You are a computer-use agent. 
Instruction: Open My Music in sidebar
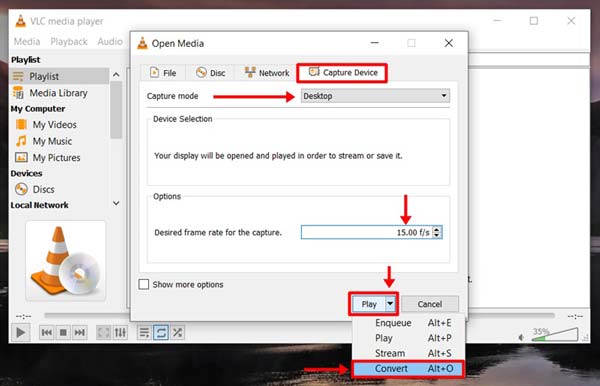(52, 141)
